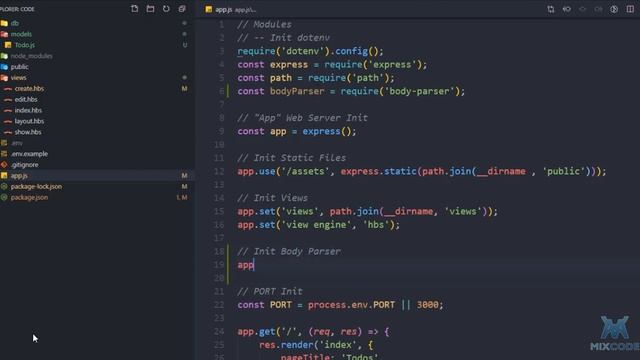Click the 'view engine' string on line 16
Screen dimensions: 640x360
(316, 224)
